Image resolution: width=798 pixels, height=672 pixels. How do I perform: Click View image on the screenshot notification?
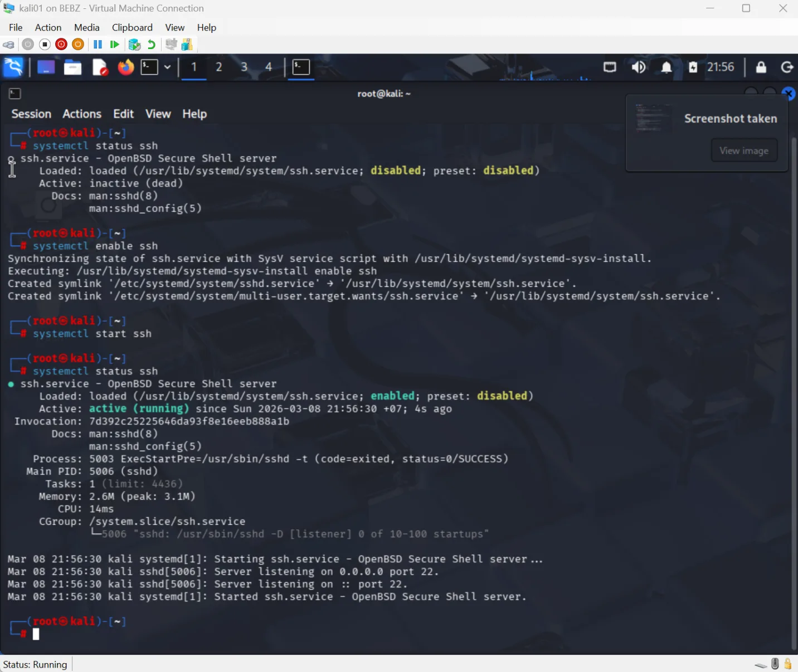744,150
